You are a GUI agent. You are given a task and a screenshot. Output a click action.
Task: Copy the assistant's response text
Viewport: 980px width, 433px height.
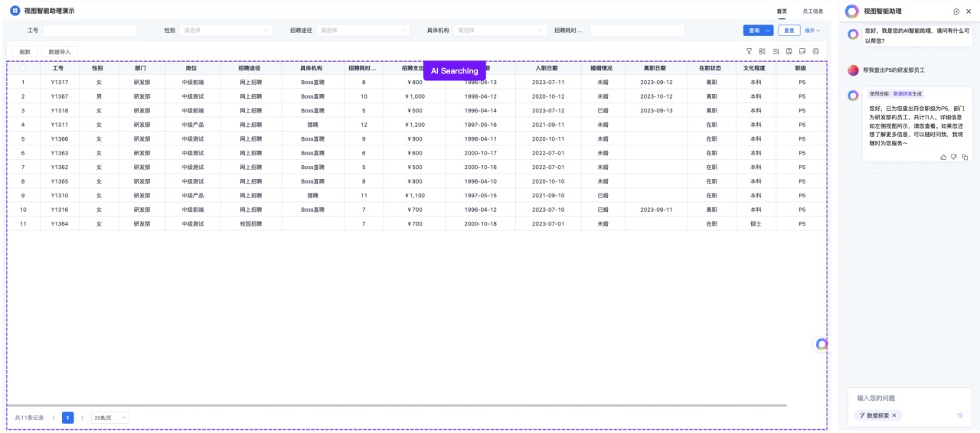pyautogui.click(x=965, y=157)
